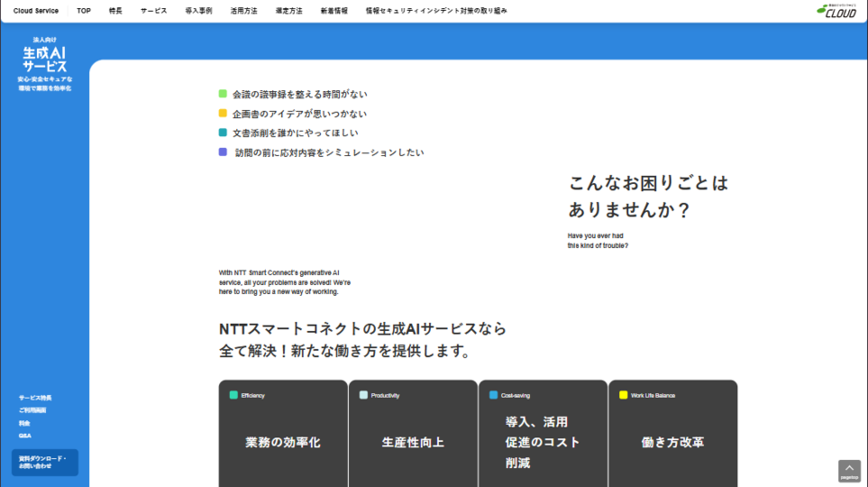The image size is (868, 487).
Task: Click sidebar tagline 安心・安全セキュアな環境で業務を効率化
Action: click(x=45, y=84)
